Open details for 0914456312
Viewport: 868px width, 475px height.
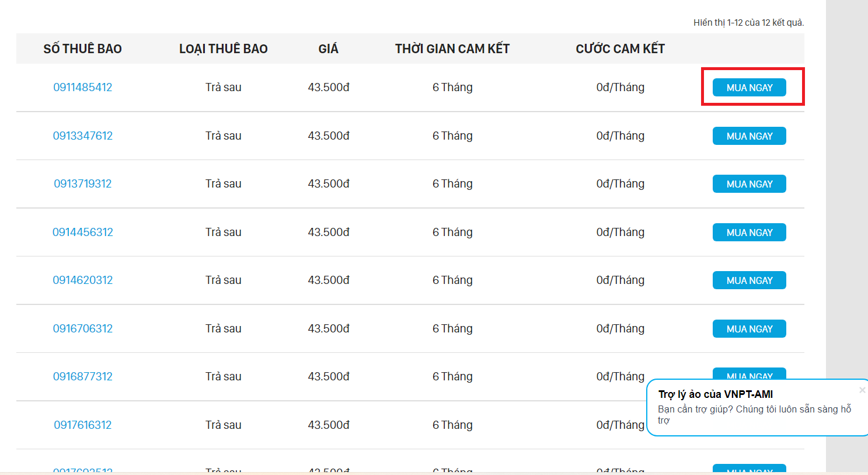83,233
